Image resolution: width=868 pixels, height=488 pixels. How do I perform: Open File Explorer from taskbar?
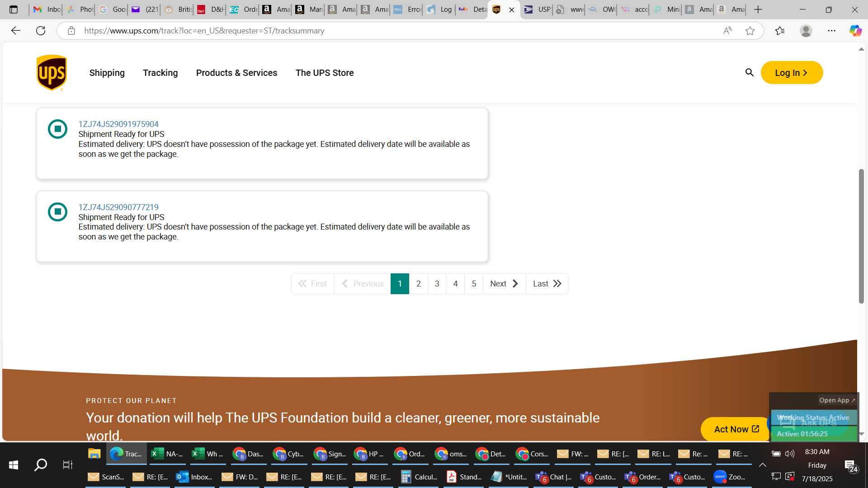click(94, 454)
